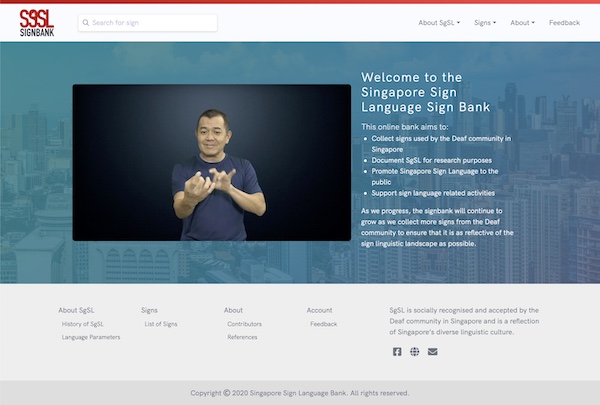
Task: Click the search magnifier icon
Action: (86, 23)
